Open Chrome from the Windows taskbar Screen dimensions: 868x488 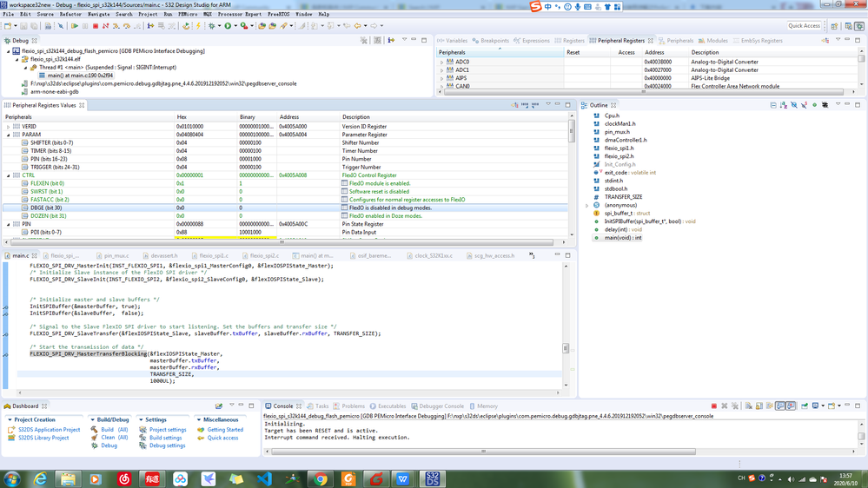(x=321, y=478)
